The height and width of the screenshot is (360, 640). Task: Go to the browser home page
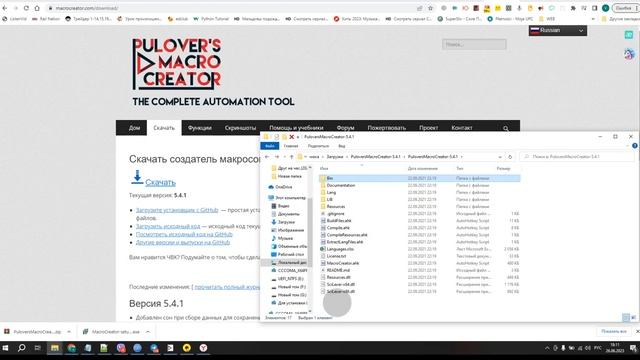pyautogui.click(x=37, y=8)
